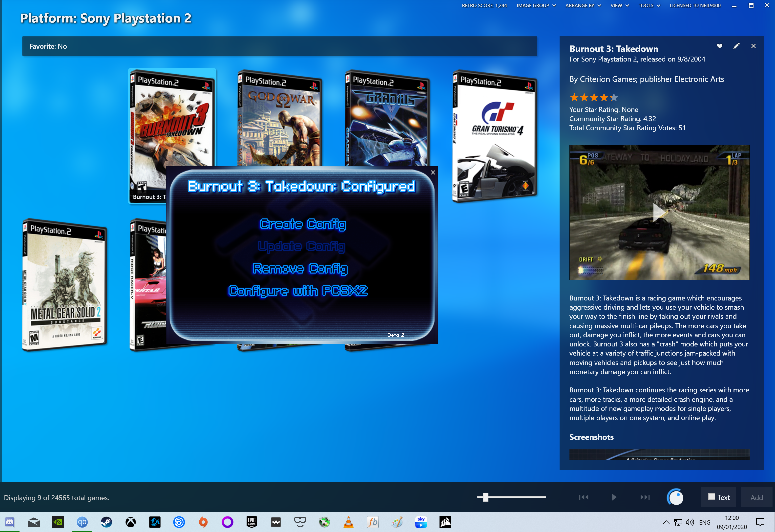Click the Add button

point(756,497)
